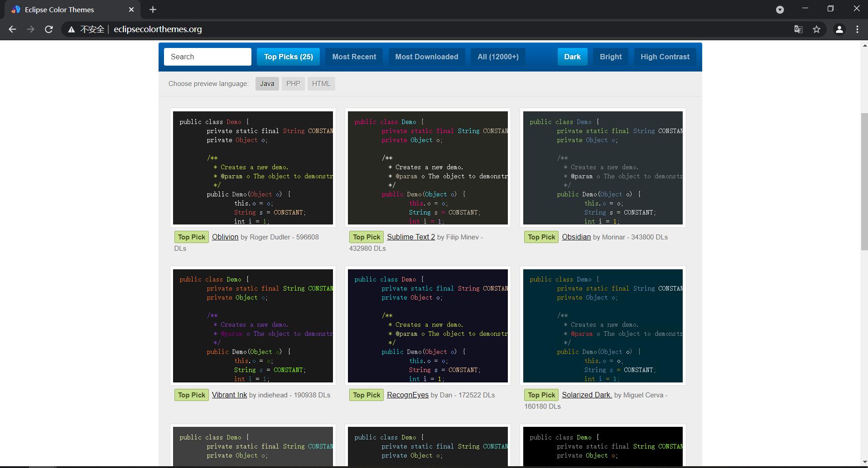The height and width of the screenshot is (468, 868).
Task: Open the Chrome three-dot menu
Action: (x=857, y=29)
